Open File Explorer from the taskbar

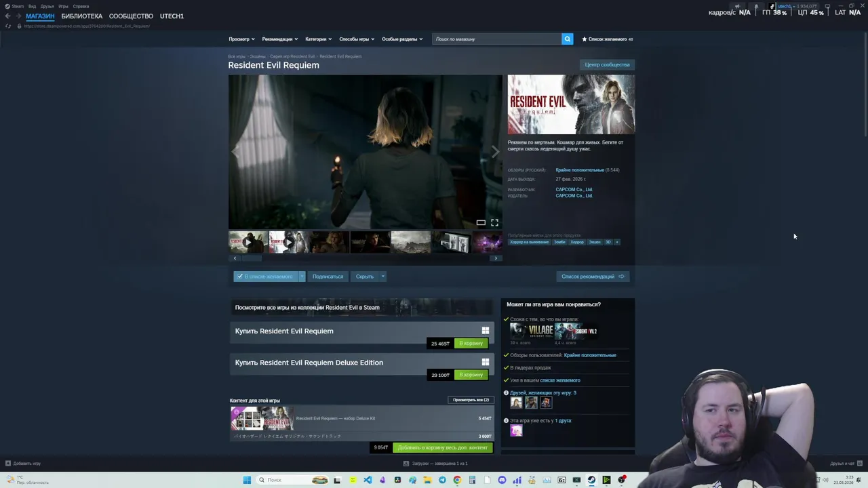tap(427, 480)
